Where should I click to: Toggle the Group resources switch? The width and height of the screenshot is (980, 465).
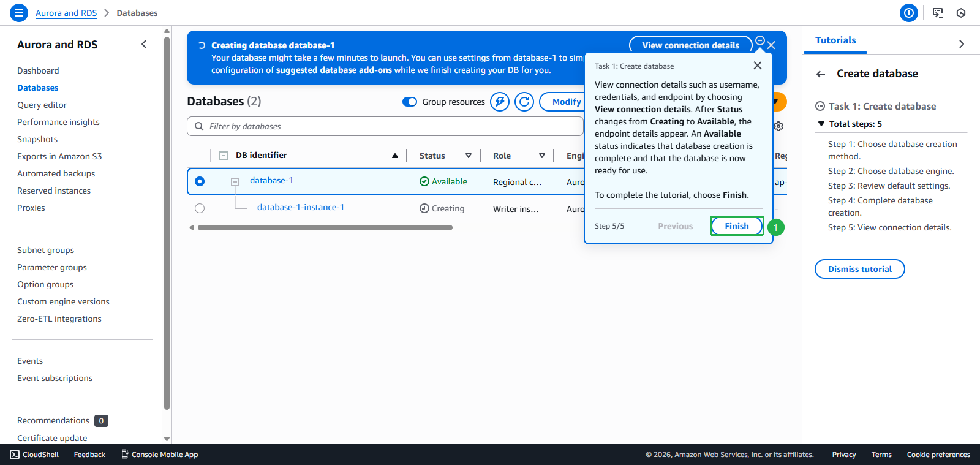410,102
